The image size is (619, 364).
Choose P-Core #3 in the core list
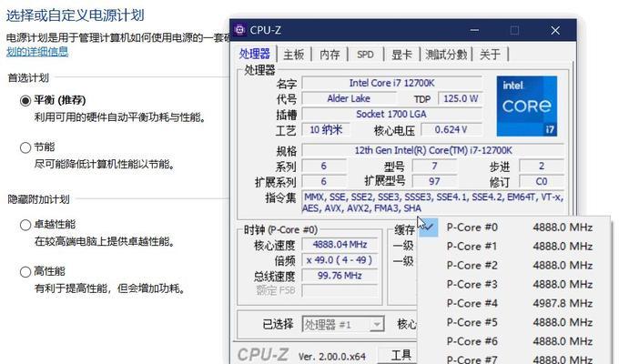(x=513, y=285)
